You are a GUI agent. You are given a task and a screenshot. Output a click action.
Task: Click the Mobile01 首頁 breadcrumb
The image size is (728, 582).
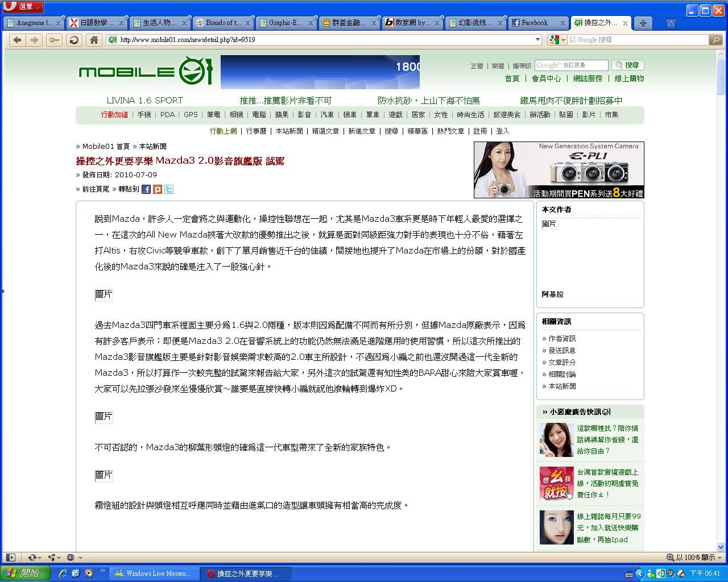106,147
